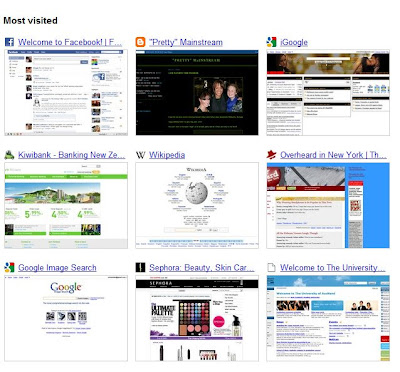Select the University of Auckland thumbnail
Screen dimensions: 400x372
[x=328, y=318]
